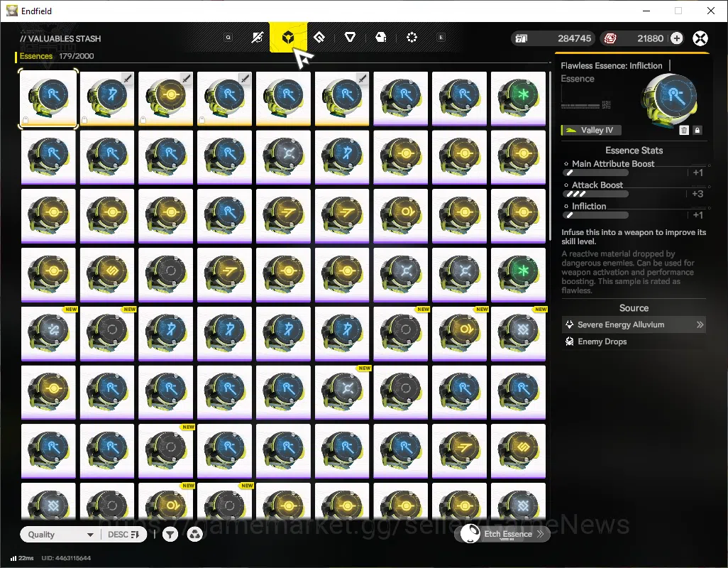The image size is (728, 568).
Task: Click the lock badge on the first essence
Action: point(26,120)
